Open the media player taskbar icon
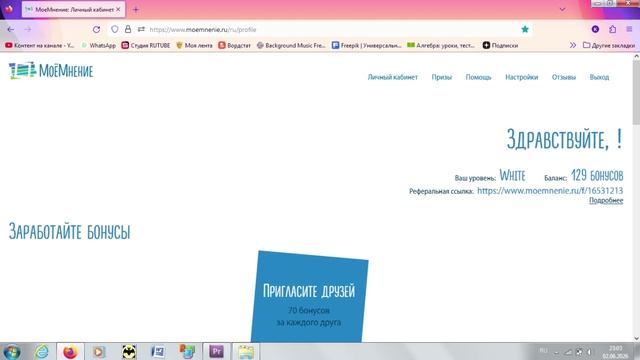The width and height of the screenshot is (640, 360). [98, 351]
